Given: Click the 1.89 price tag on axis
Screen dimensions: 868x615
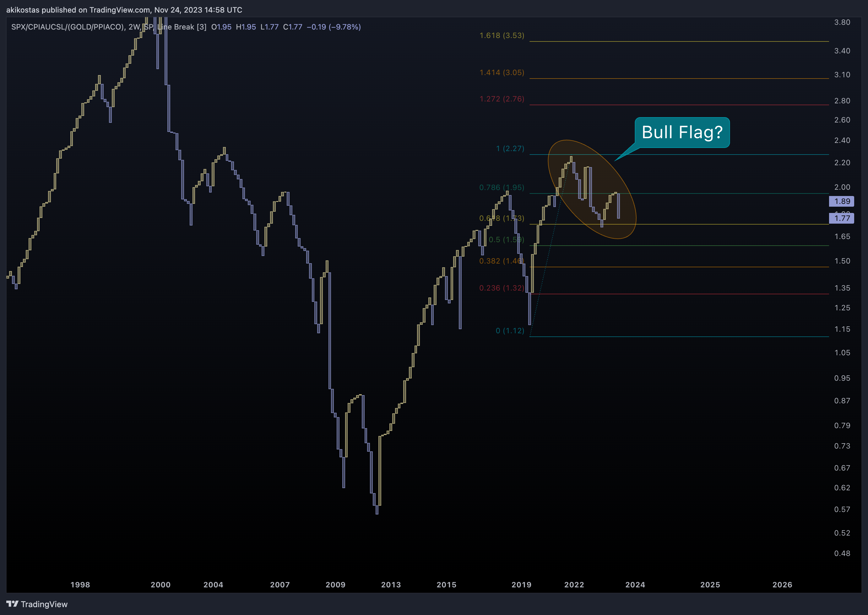Looking at the screenshot, I should point(841,201).
